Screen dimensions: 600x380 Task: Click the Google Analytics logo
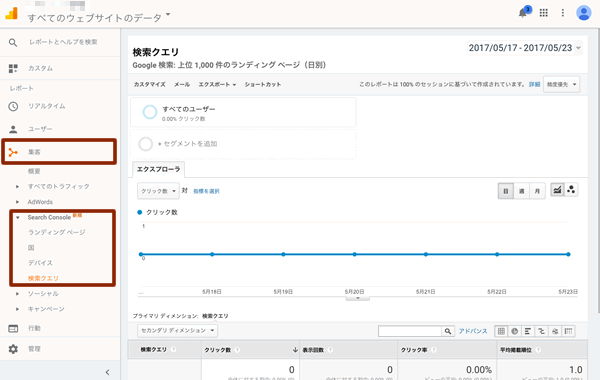tap(11, 13)
